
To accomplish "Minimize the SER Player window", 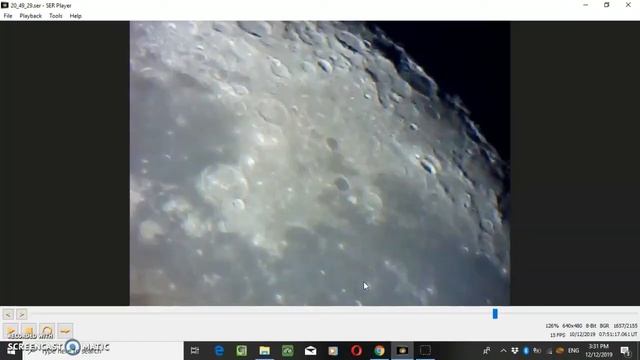I will 585,5.
